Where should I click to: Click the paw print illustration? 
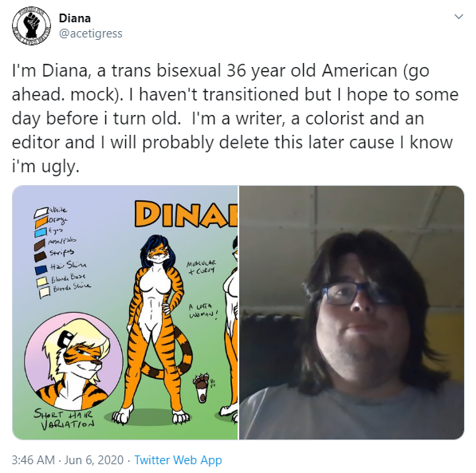[201, 388]
